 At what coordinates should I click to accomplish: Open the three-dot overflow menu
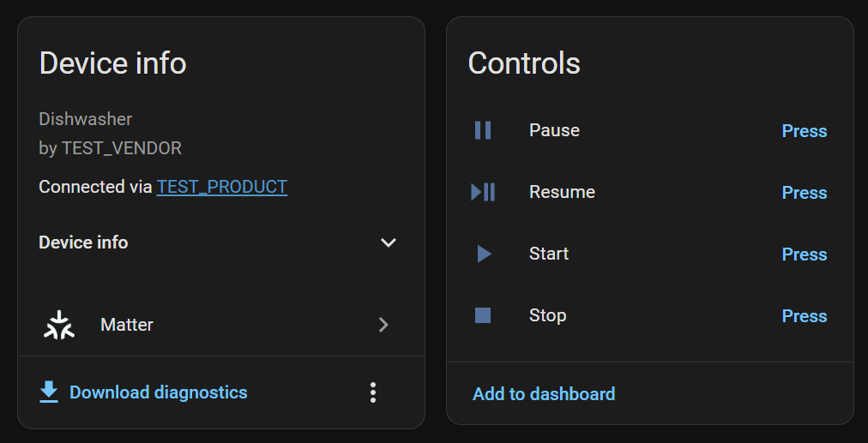372,392
